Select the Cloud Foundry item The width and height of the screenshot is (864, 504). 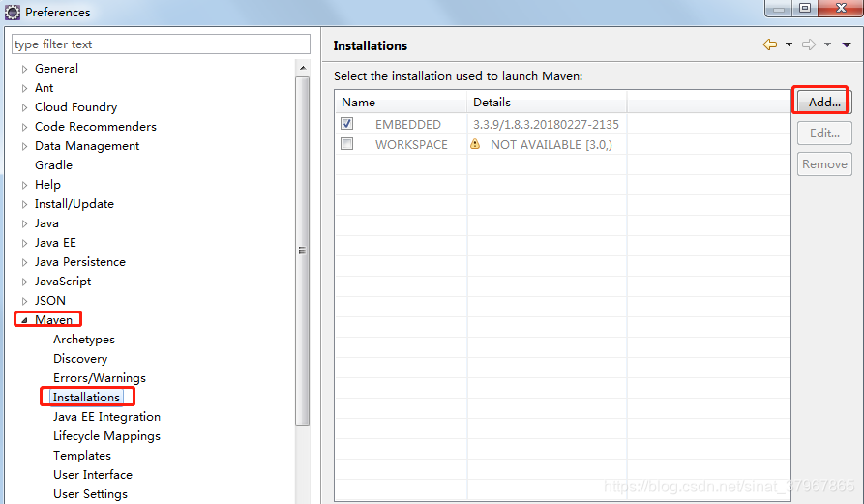75,106
